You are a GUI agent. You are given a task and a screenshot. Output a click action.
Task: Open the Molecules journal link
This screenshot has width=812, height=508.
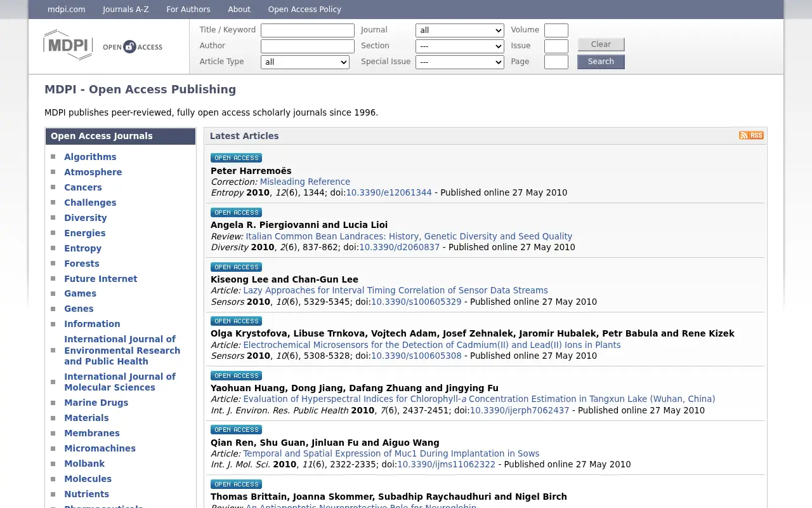(88, 479)
